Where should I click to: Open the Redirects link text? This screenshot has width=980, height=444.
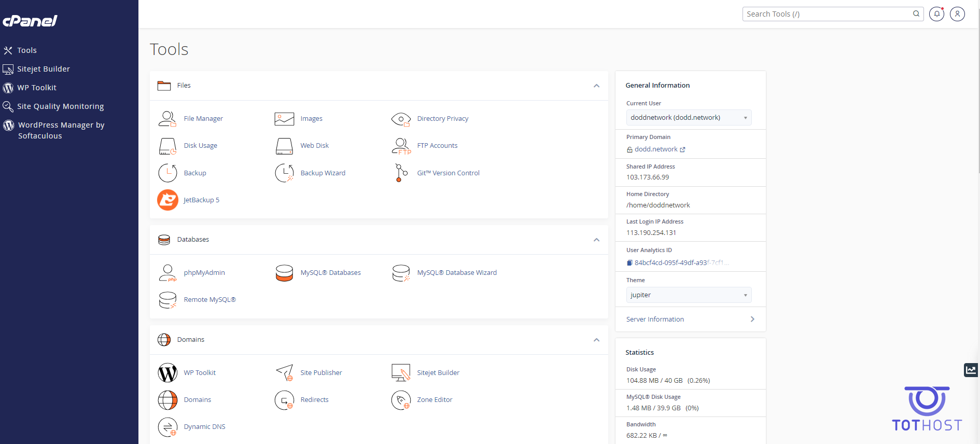pyautogui.click(x=314, y=400)
